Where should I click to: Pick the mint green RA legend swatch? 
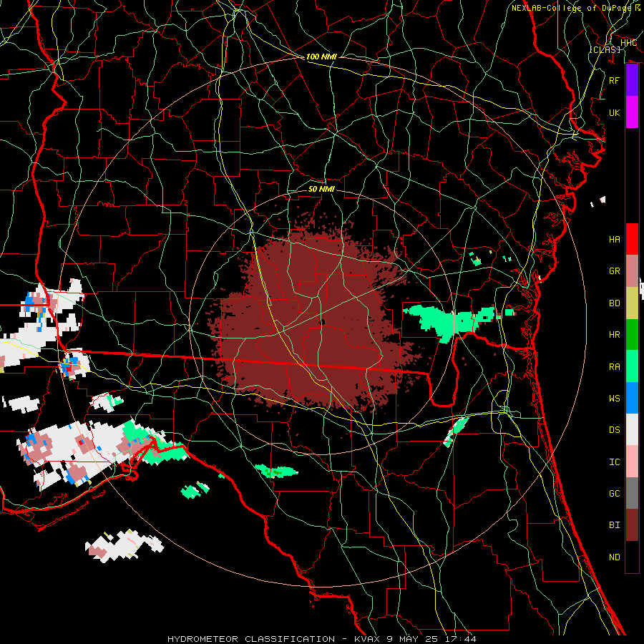pyautogui.click(x=632, y=366)
